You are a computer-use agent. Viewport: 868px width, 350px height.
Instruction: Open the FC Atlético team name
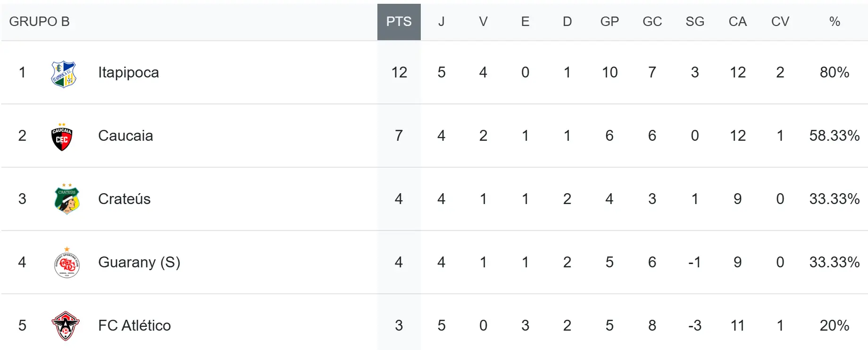click(134, 325)
